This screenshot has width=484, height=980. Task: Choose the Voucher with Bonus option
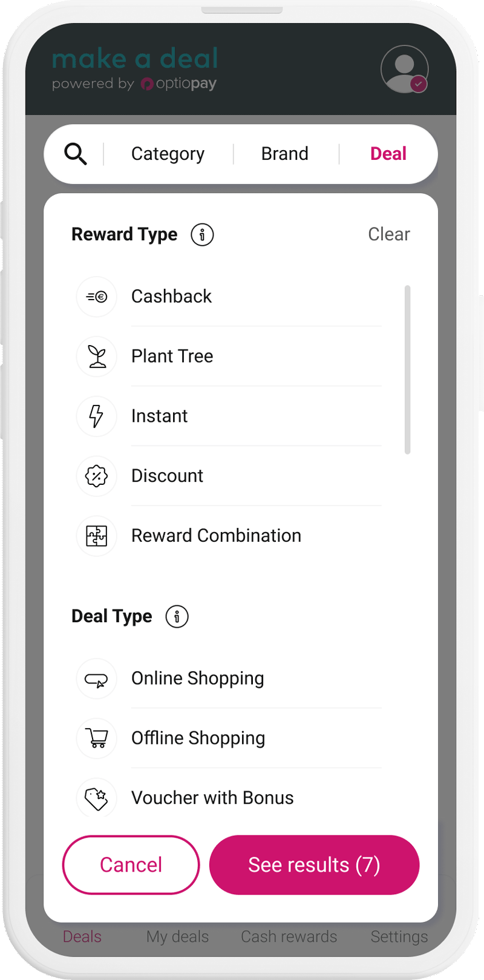coord(229,797)
